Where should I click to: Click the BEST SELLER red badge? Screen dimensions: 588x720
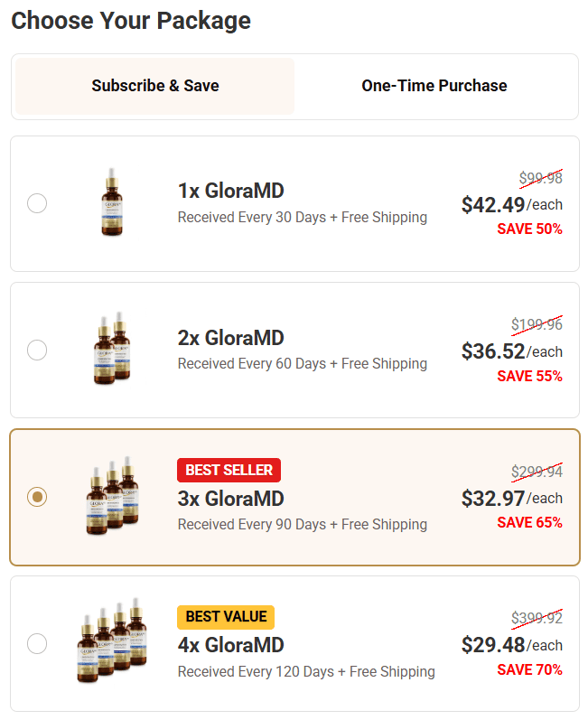(229, 470)
